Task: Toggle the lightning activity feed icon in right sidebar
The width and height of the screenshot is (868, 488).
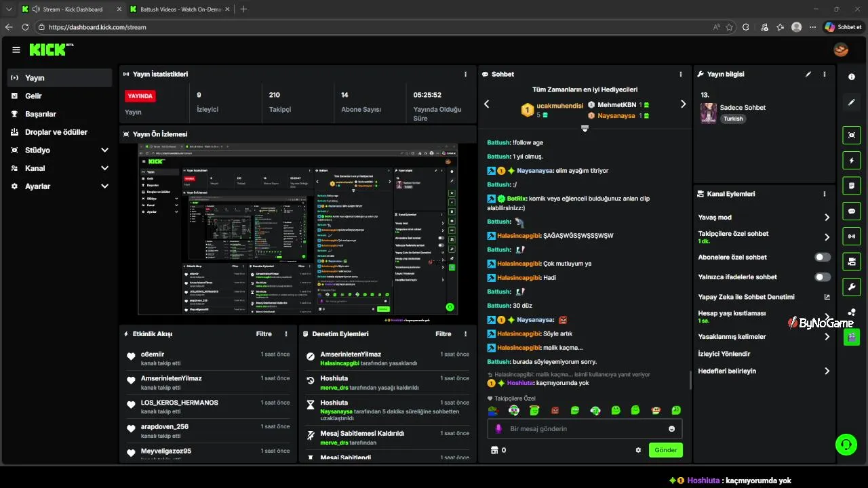Action: [x=852, y=161]
